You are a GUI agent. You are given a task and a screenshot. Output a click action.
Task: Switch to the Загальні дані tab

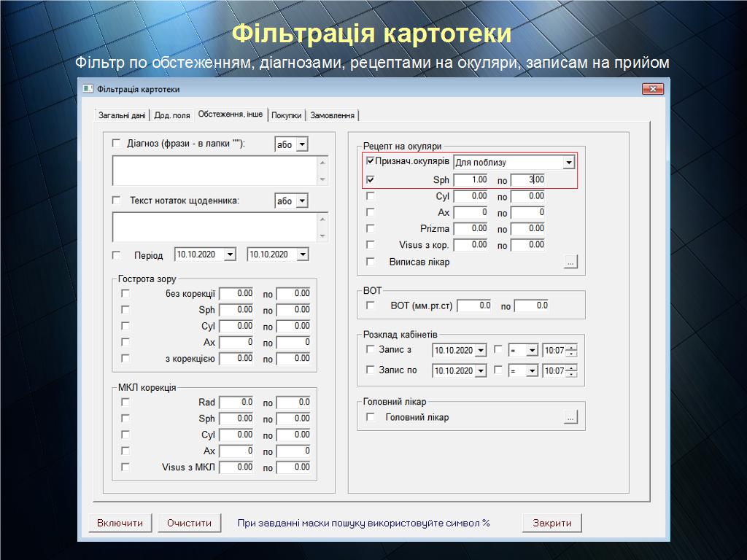click(x=122, y=115)
